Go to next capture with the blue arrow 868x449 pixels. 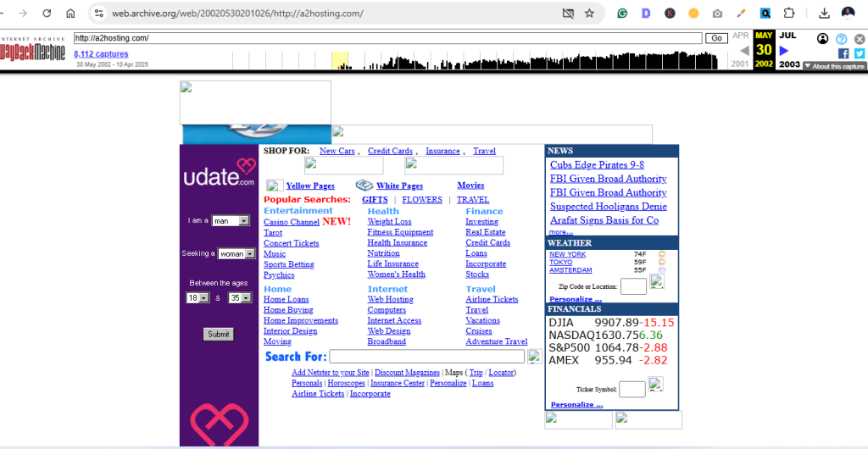tap(784, 51)
